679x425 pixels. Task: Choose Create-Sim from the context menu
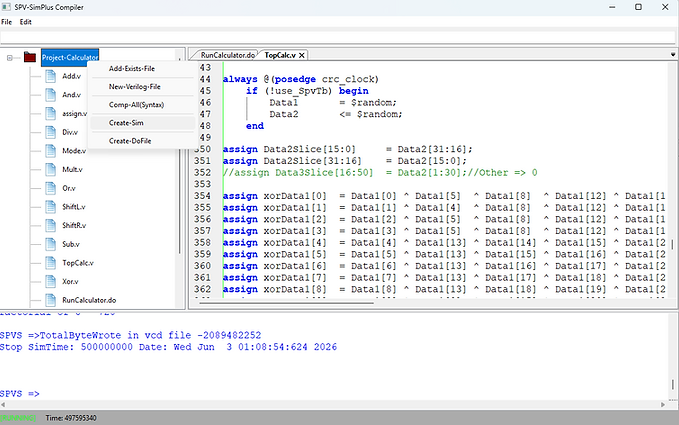tap(142, 123)
